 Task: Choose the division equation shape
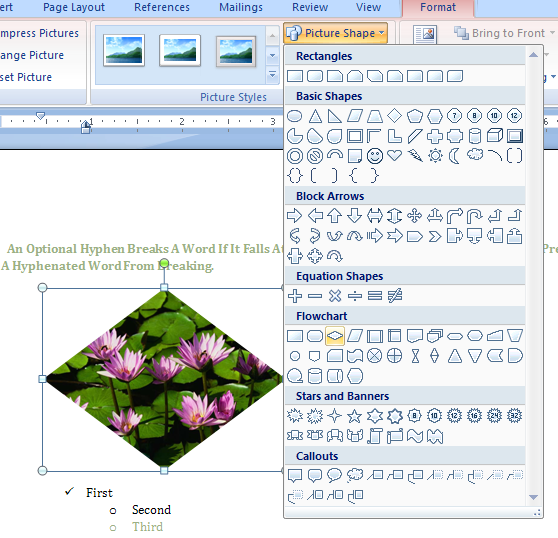[355, 296]
